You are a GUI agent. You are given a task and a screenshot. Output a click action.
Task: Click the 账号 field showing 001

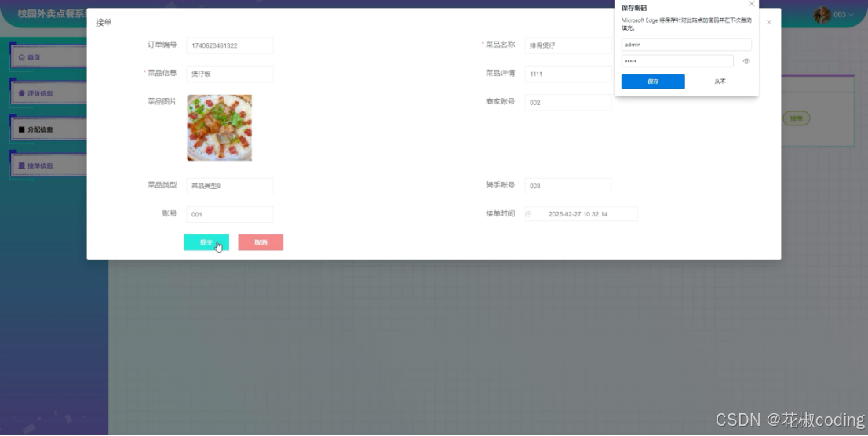(230, 214)
